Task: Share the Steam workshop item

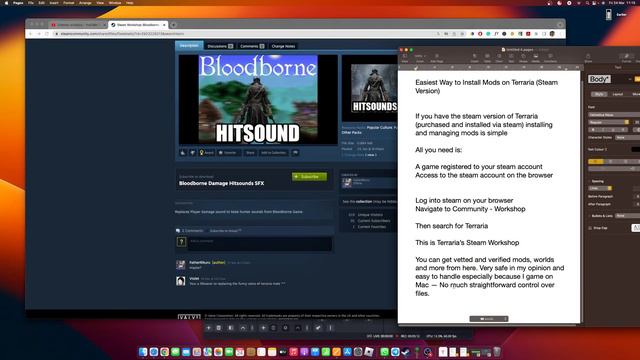Action: point(250,153)
